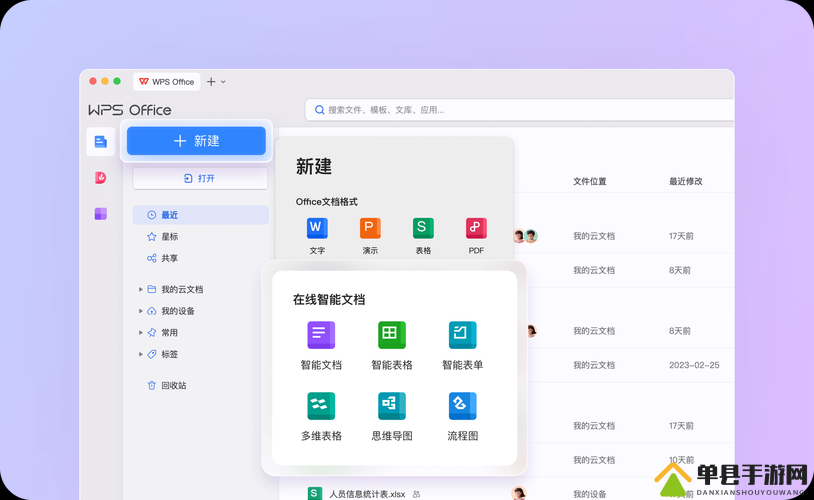The width and height of the screenshot is (814, 500).
Task: Create a 流程图 flowchart
Action: (463, 416)
